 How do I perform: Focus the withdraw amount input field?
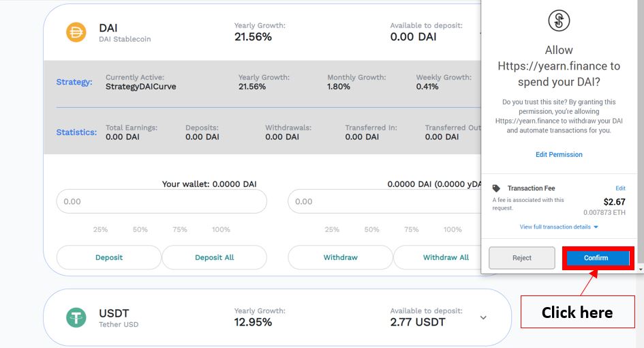pos(385,201)
